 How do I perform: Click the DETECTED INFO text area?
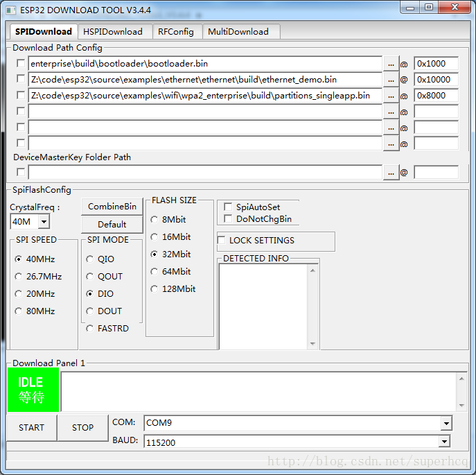(263, 307)
